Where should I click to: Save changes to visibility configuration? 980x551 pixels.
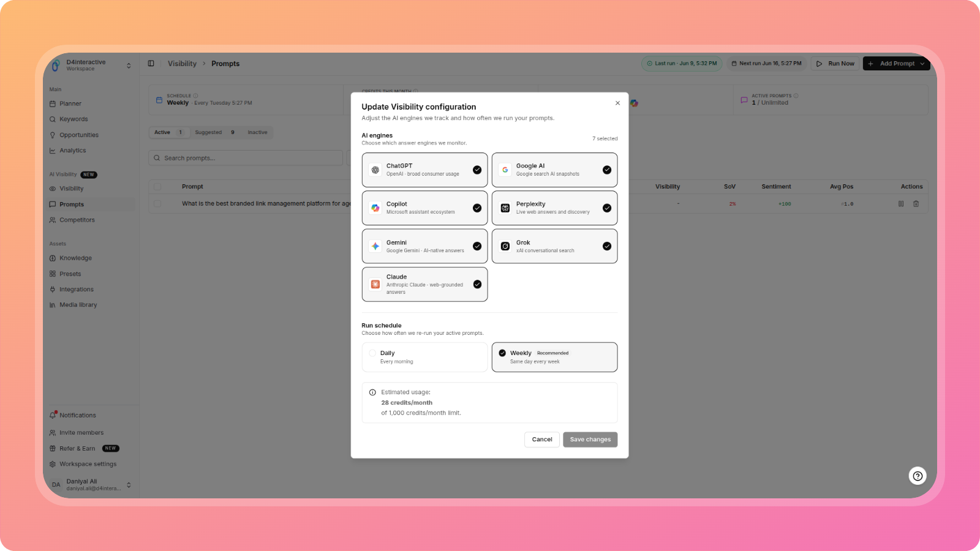tap(590, 440)
